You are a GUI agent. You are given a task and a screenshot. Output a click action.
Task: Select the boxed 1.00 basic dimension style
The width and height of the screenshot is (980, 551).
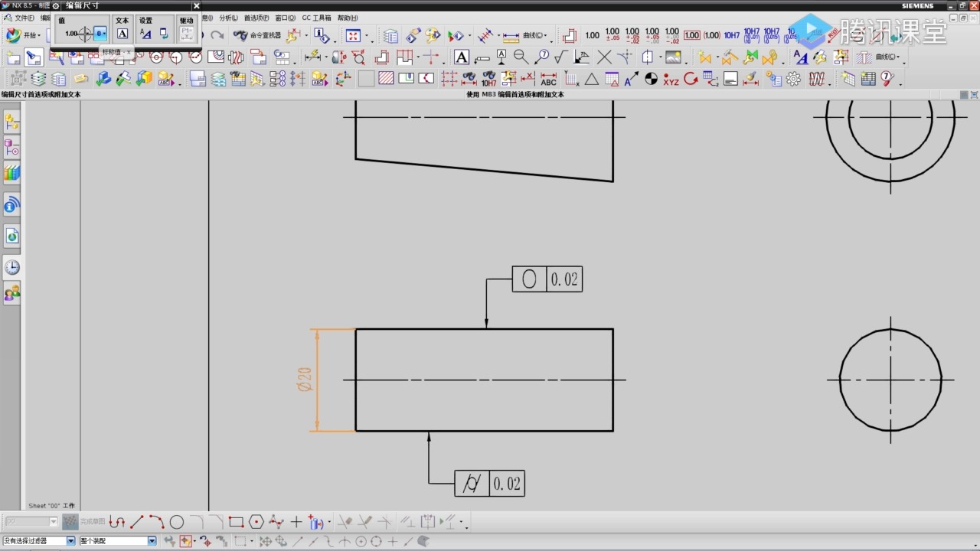click(692, 35)
